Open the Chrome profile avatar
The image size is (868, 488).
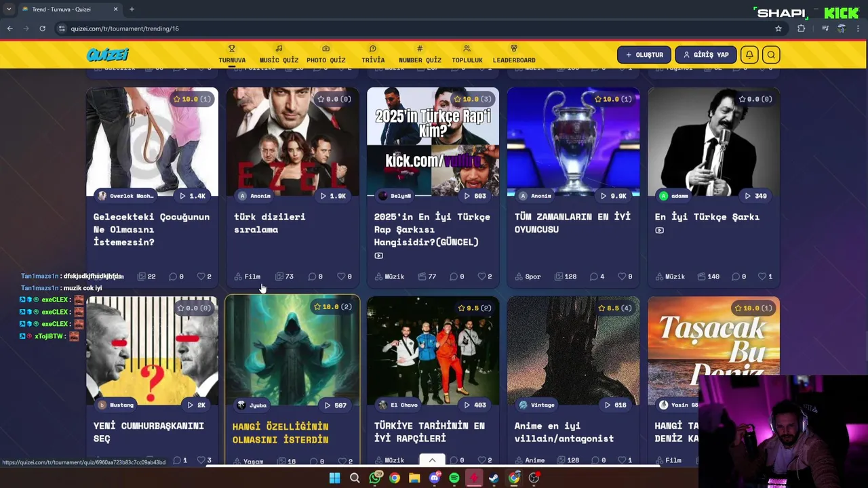coord(842,28)
